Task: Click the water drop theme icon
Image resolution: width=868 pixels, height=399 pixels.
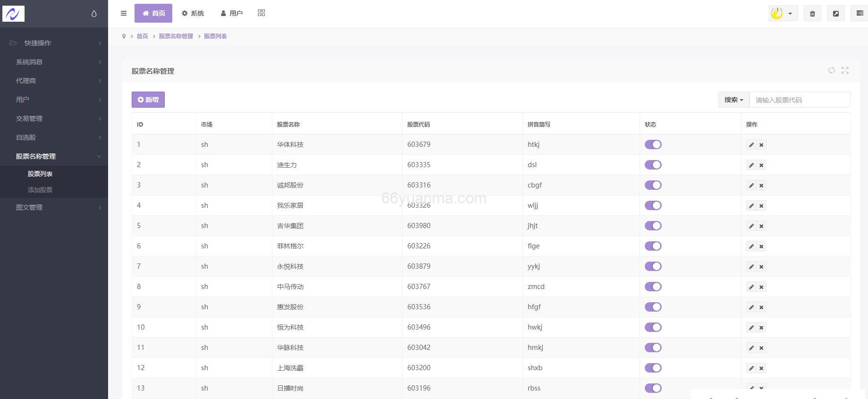Action: point(94,14)
